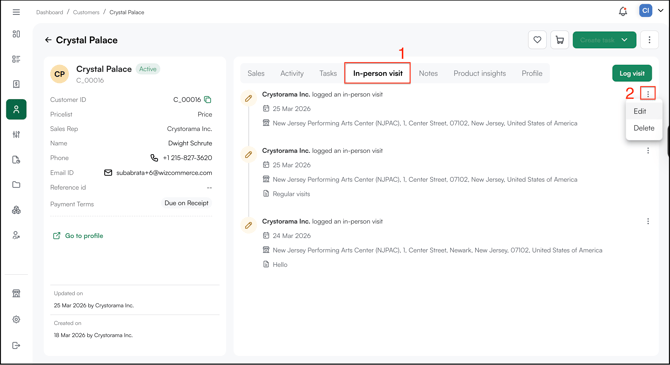
Task: Switch to the Tasks tab
Action: [x=328, y=74]
